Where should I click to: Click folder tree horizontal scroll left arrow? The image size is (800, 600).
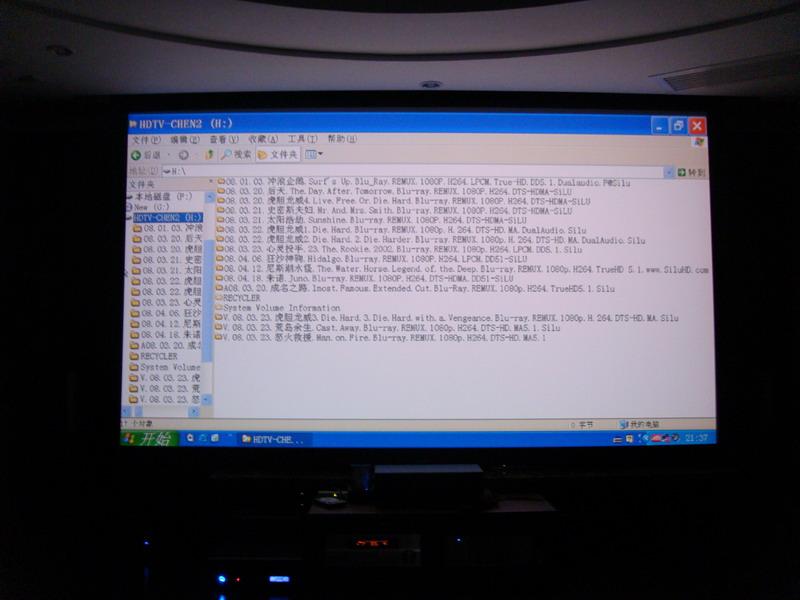pyautogui.click(x=127, y=411)
